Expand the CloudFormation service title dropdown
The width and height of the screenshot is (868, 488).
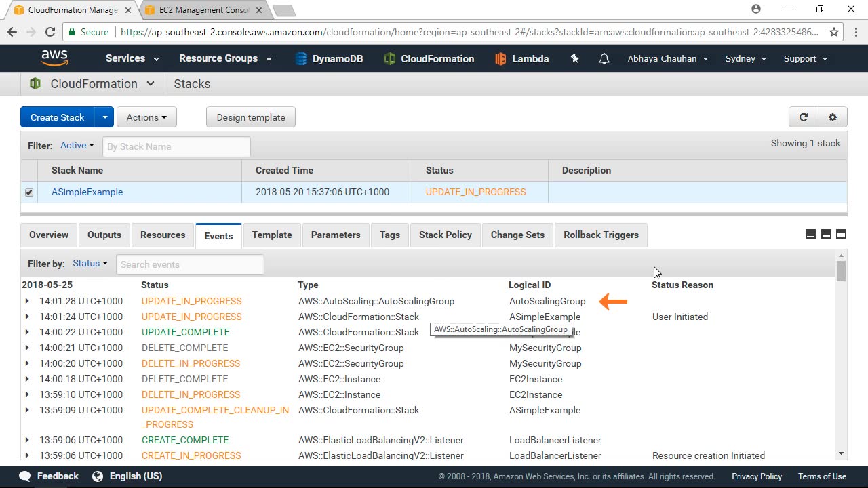click(150, 84)
